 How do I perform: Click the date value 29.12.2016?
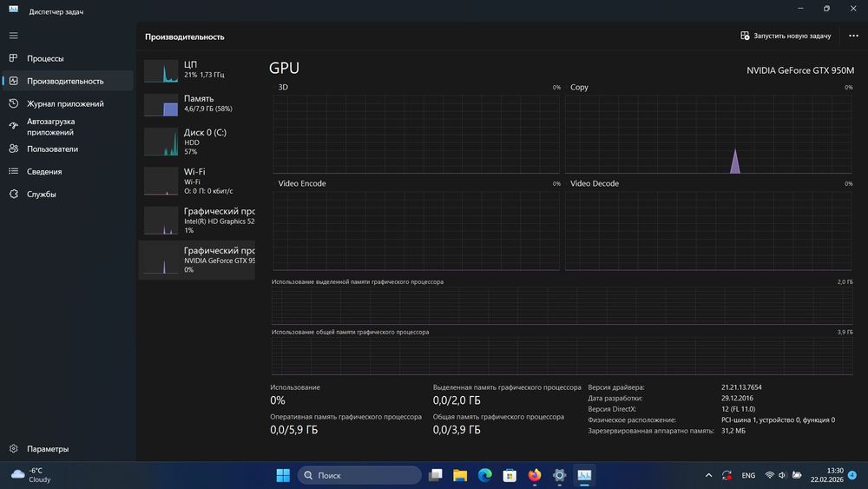point(737,398)
